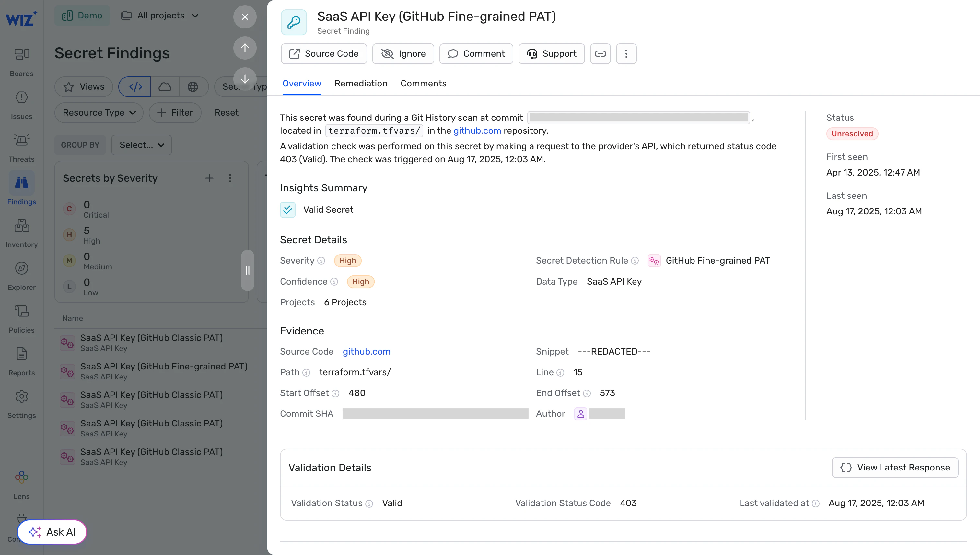Click the Unresolved status badge
Image resolution: width=980 pixels, height=555 pixels.
pyautogui.click(x=852, y=134)
